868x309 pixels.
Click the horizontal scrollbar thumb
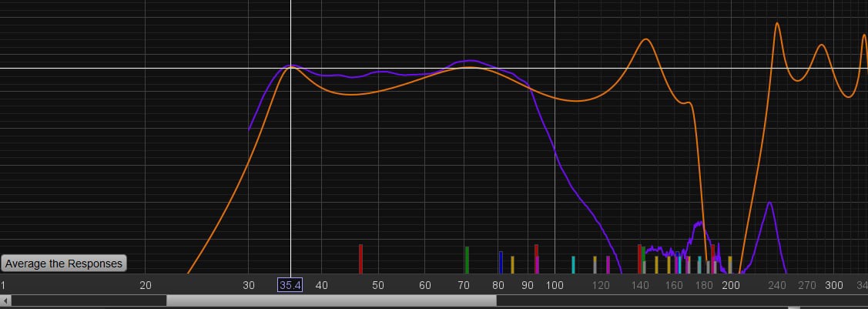point(332,301)
